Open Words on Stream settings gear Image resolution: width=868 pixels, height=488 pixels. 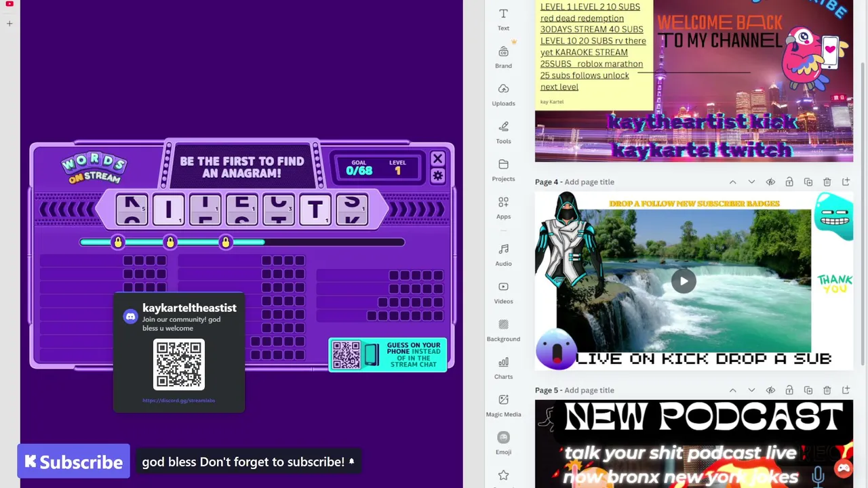coord(437,176)
